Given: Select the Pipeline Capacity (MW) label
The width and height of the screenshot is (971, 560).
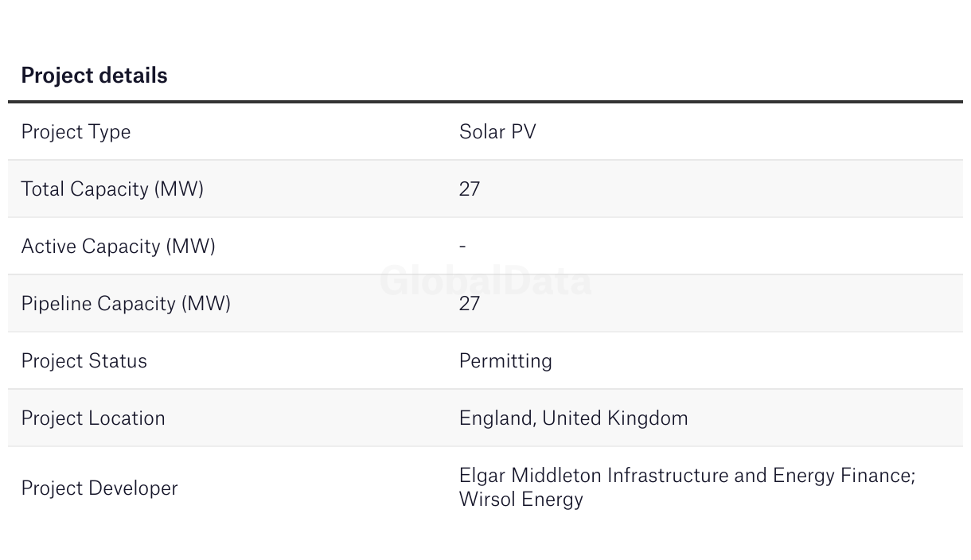Looking at the screenshot, I should (126, 304).
